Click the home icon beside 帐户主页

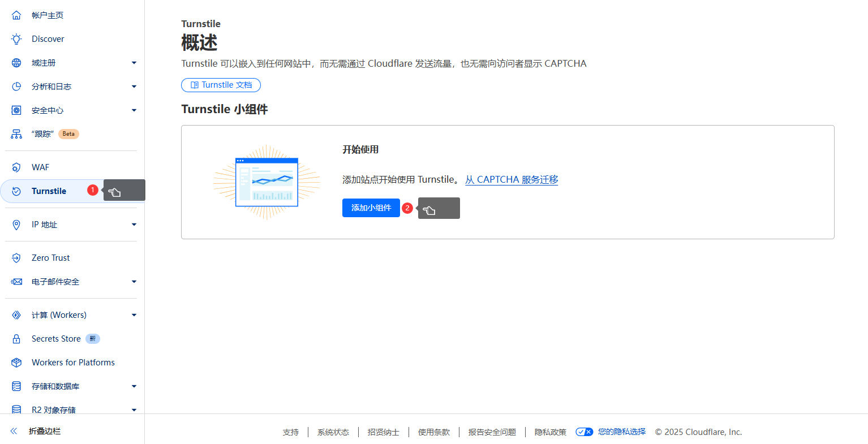(x=16, y=15)
